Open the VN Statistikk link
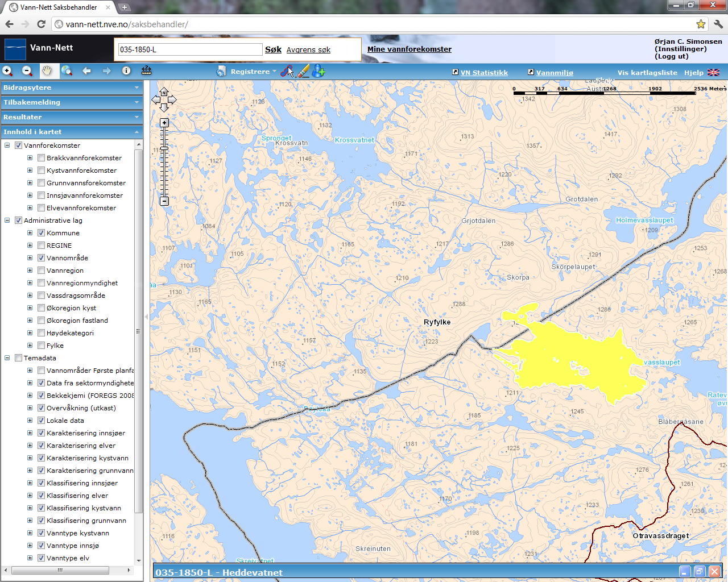The image size is (728, 582). pyautogui.click(x=484, y=73)
